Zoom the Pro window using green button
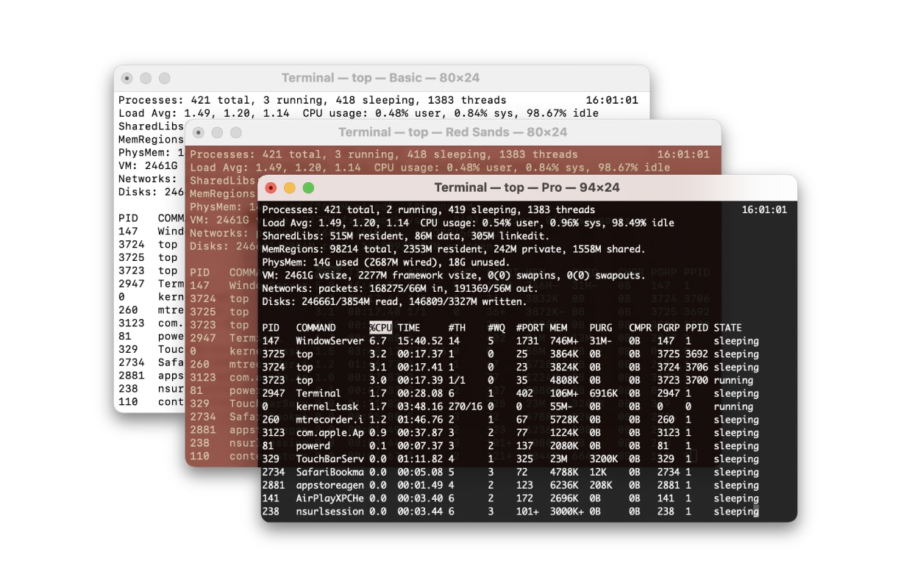This screenshot has height=588, width=912. click(308, 187)
